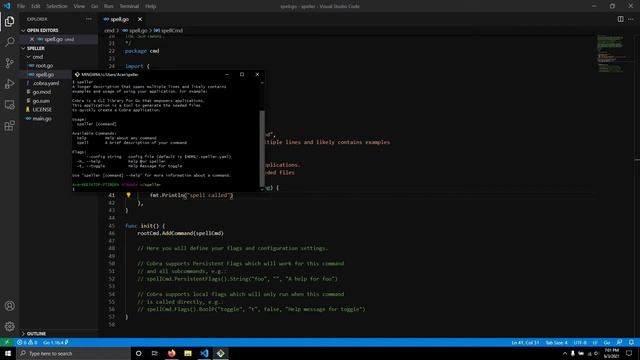
Task: Click cmd in the breadcrumb
Action: coord(109,31)
